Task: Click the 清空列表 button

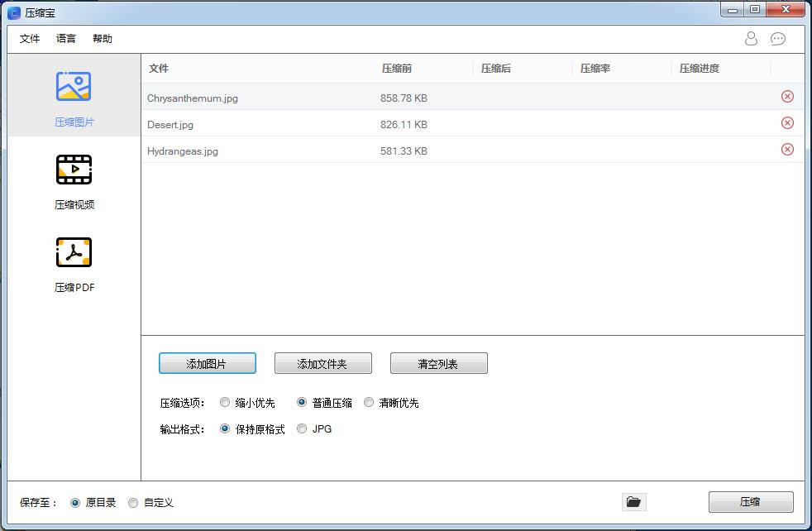Action: click(438, 363)
